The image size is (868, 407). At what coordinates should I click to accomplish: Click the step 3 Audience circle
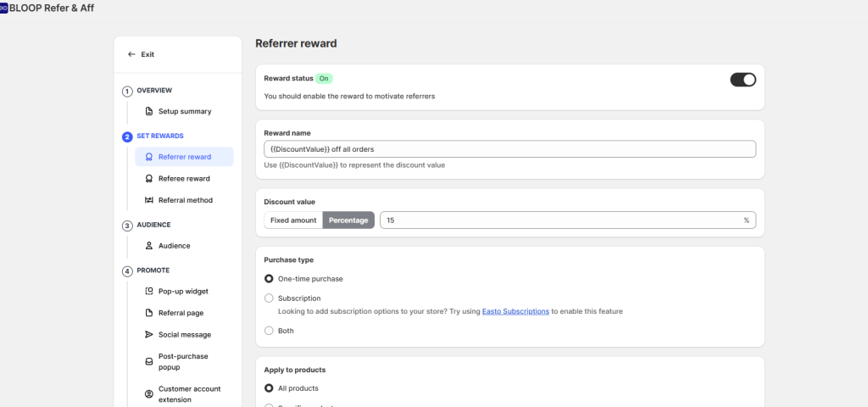(127, 226)
